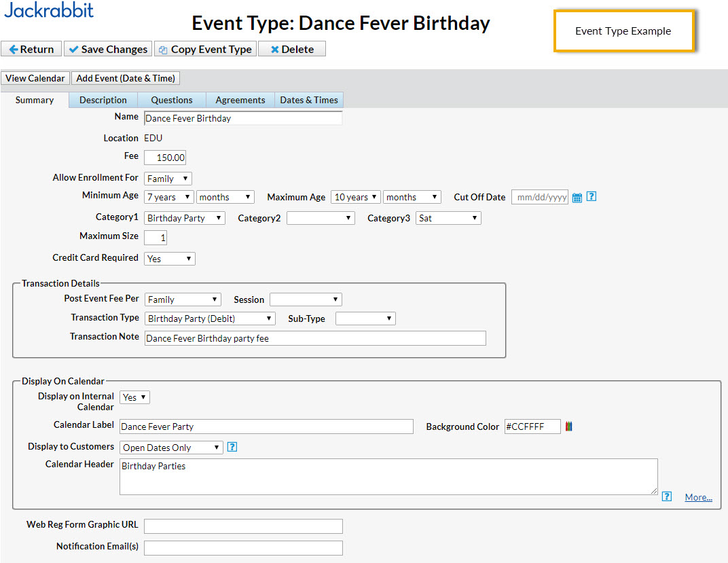
Task: Click into the Notification Email(s) field
Action: click(243, 547)
